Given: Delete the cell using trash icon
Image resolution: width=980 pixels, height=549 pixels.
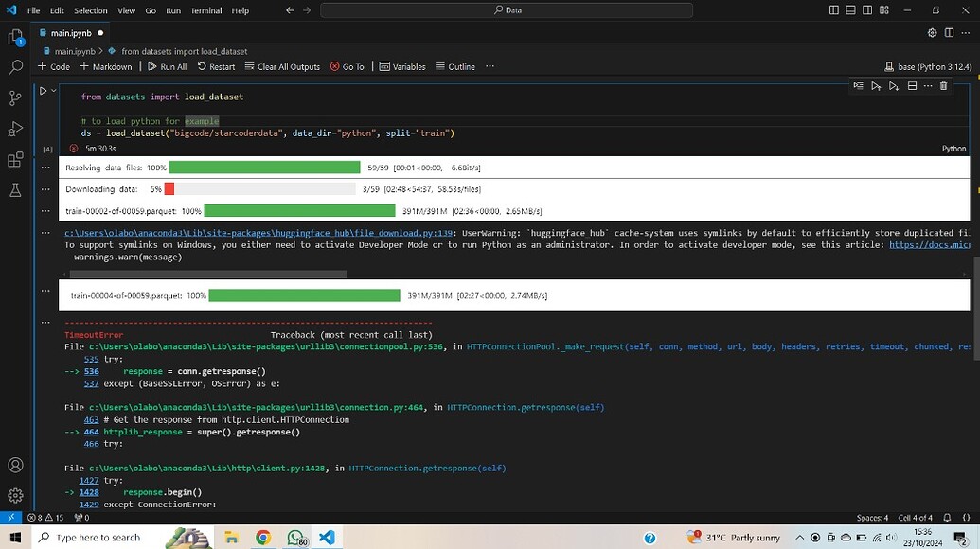Looking at the screenshot, I should pos(942,85).
